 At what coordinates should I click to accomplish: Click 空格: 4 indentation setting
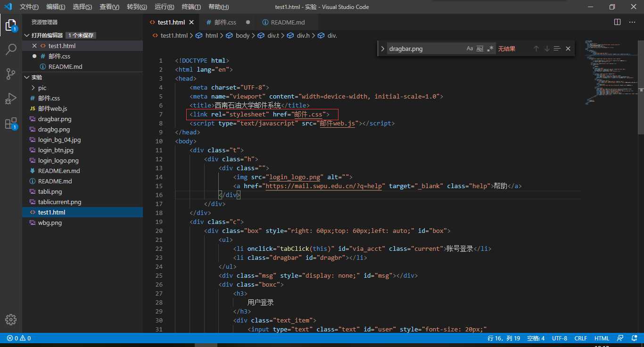[x=536, y=338]
